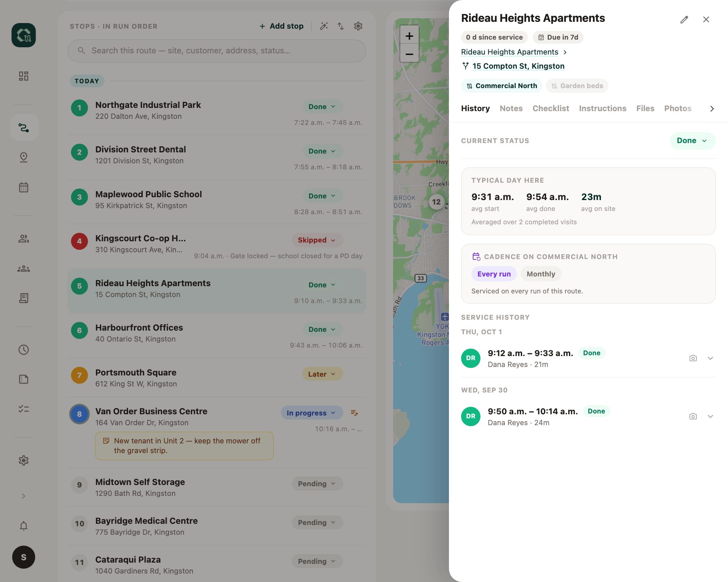Select the Every run cadence option
The width and height of the screenshot is (728, 582).
tap(494, 274)
